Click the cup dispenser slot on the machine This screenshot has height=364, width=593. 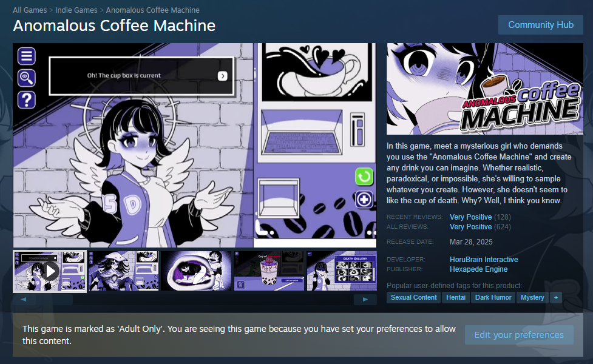(x=279, y=198)
